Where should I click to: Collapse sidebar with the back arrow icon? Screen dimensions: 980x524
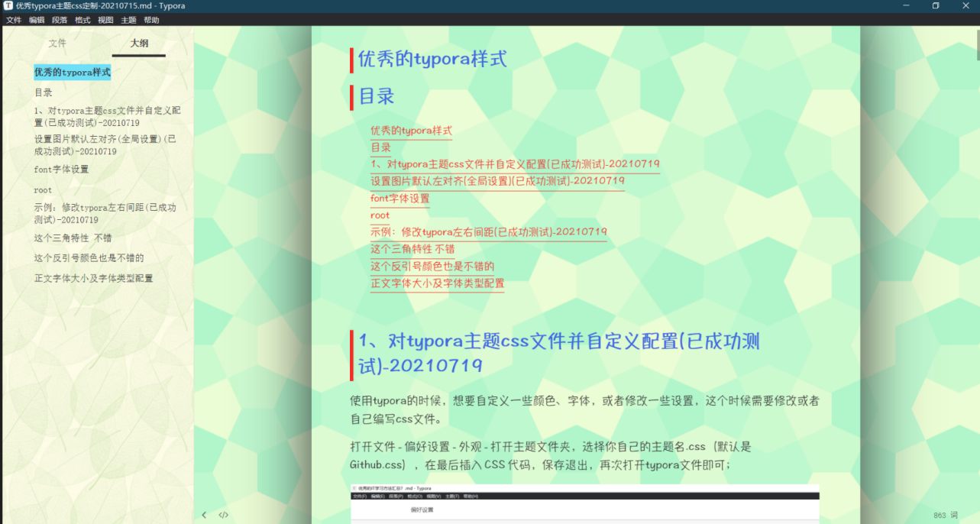(x=204, y=515)
